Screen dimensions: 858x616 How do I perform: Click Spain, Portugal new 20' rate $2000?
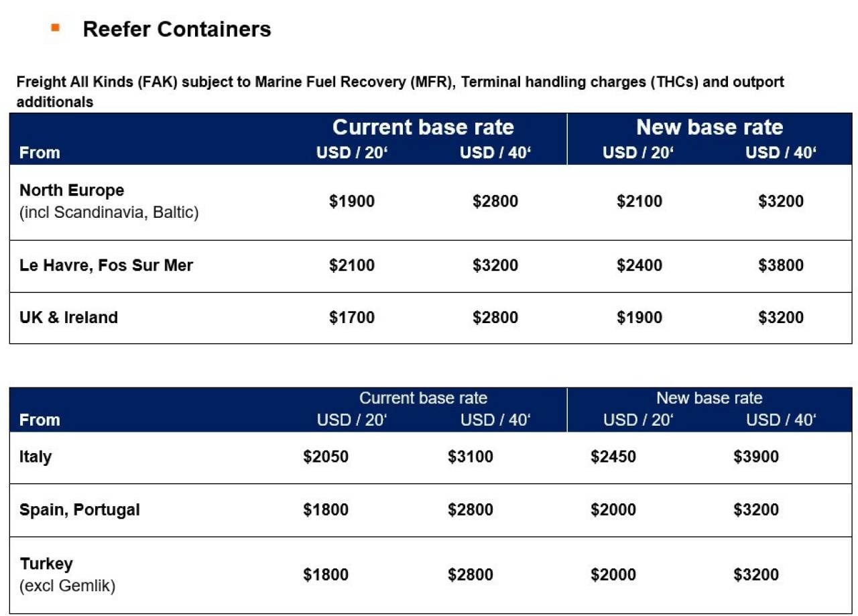(x=613, y=509)
